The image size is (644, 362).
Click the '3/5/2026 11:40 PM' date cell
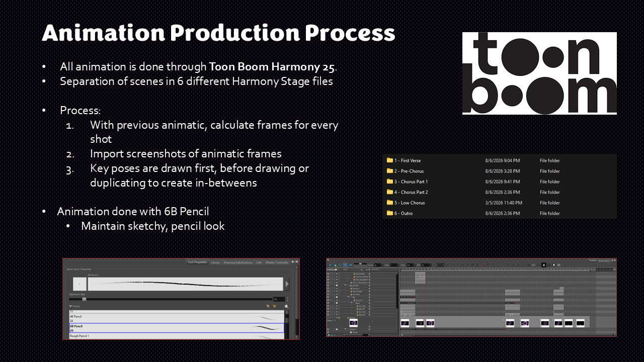(504, 203)
